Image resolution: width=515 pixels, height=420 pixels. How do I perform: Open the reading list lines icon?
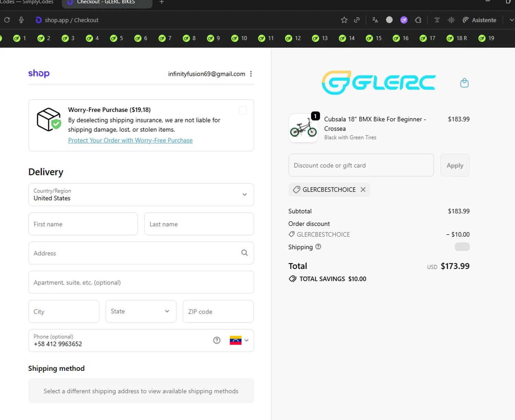tap(437, 20)
